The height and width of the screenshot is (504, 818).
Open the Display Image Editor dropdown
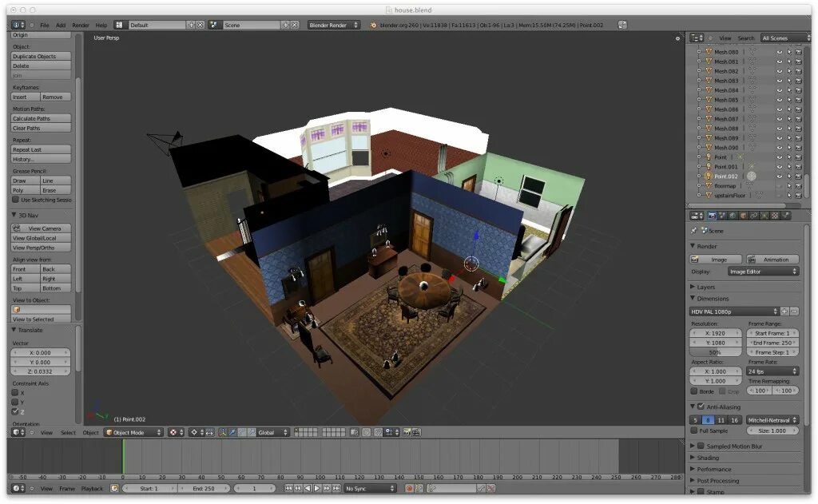pos(763,272)
